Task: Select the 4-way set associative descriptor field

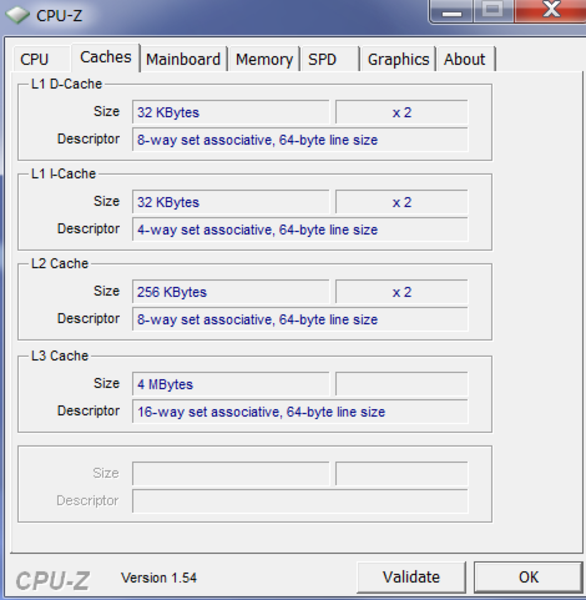Action: point(300,230)
